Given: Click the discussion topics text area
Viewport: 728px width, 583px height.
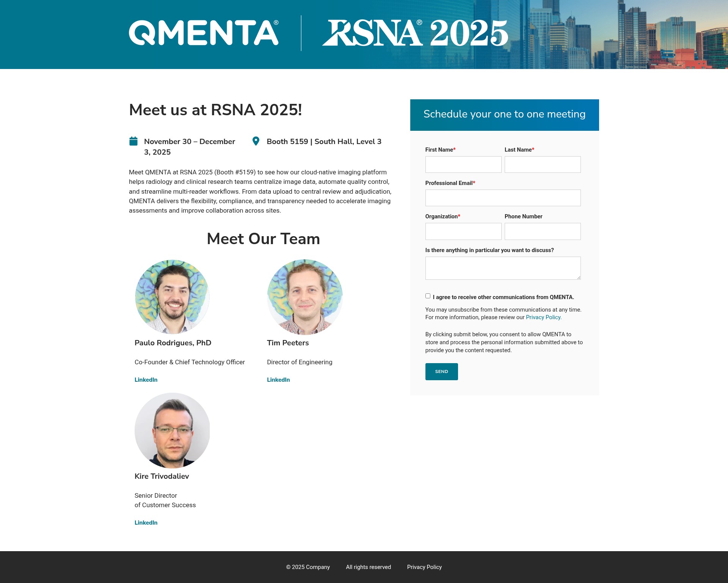Looking at the screenshot, I should (503, 268).
